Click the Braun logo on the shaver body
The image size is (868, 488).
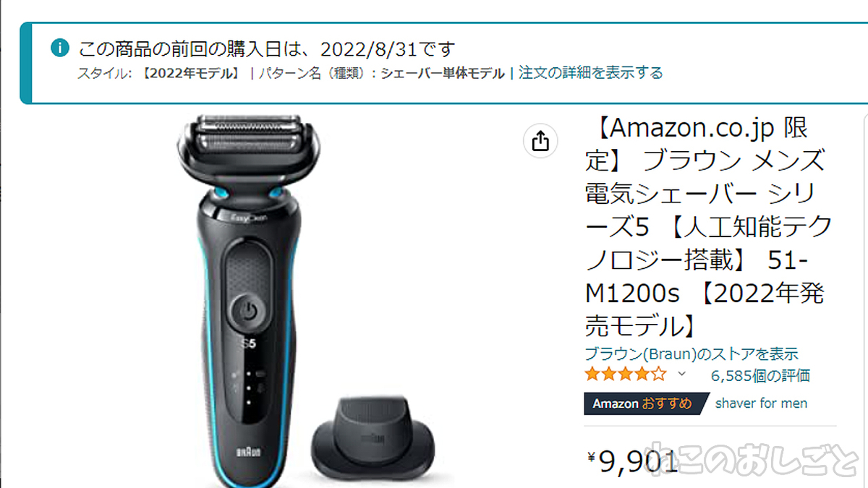(249, 453)
